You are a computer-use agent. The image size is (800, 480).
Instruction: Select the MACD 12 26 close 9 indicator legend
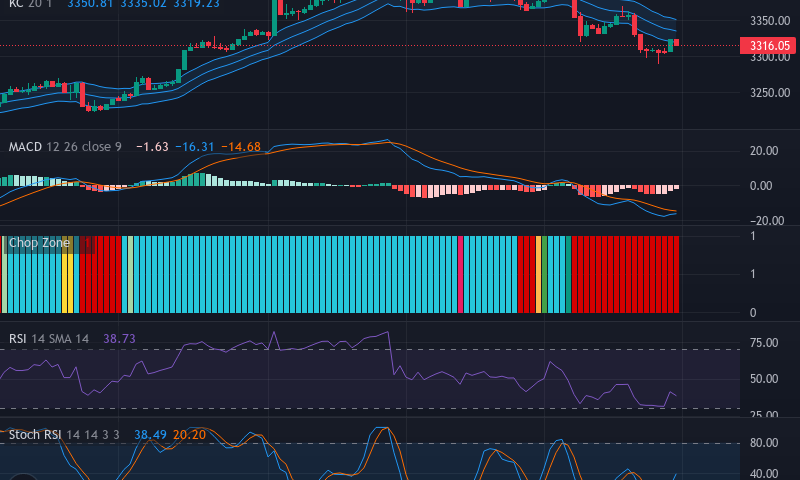coord(65,147)
